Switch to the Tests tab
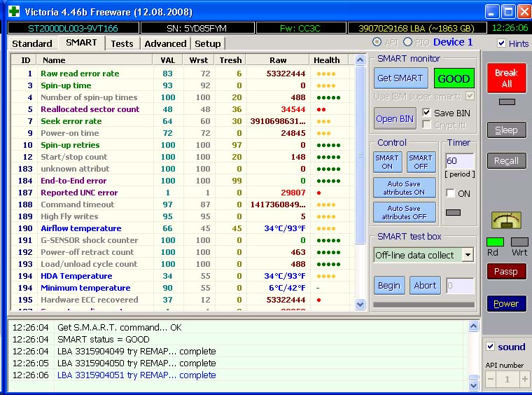 122,43
